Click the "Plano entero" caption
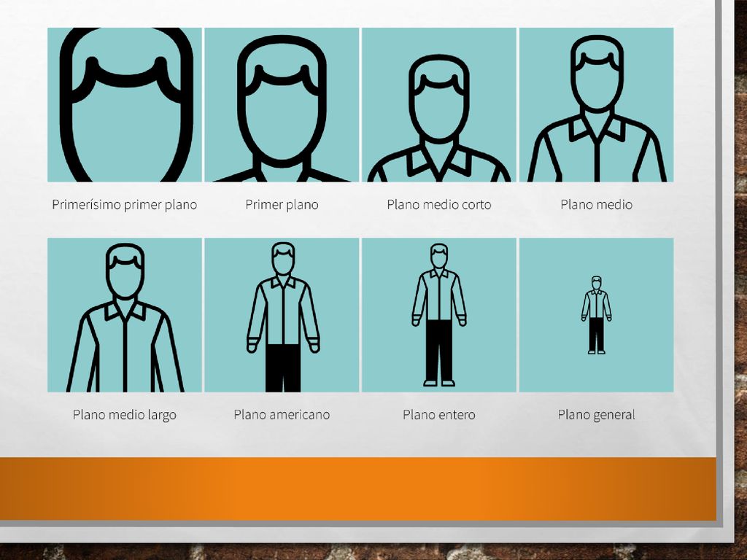The width and height of the screenshot is (747, 560). [438, 415]
